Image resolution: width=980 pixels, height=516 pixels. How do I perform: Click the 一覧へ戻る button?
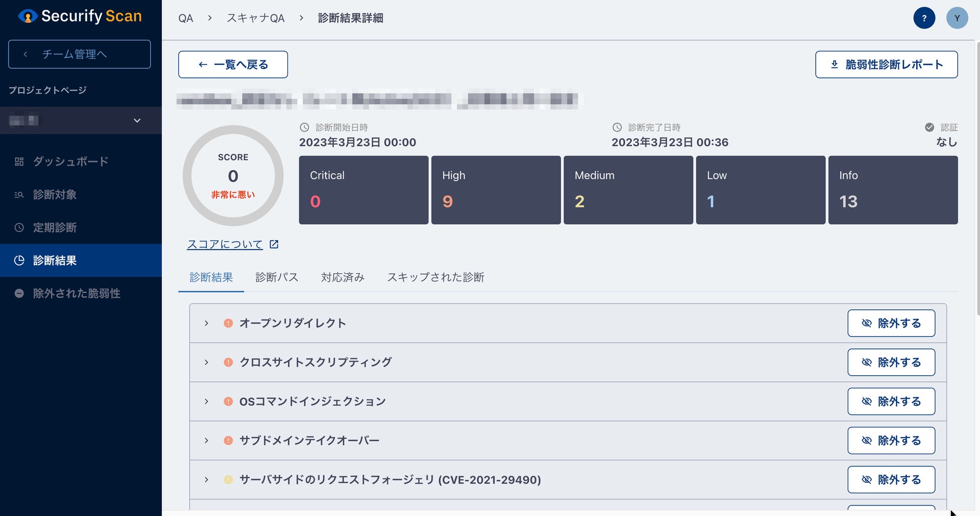click(x=233, y=64)
